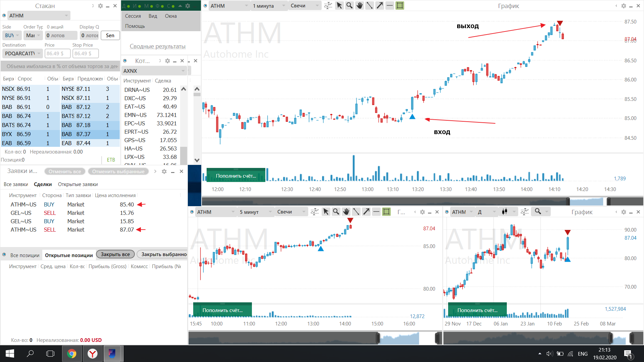Screen dimensions: 644x362
Task: Expand the BUY side dropdown
Action: [12, 36]
